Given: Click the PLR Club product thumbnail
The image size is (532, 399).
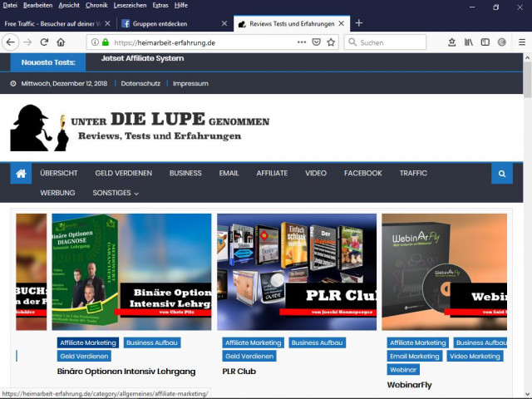Looking at the screenshot, I should [x=295, y=272].
